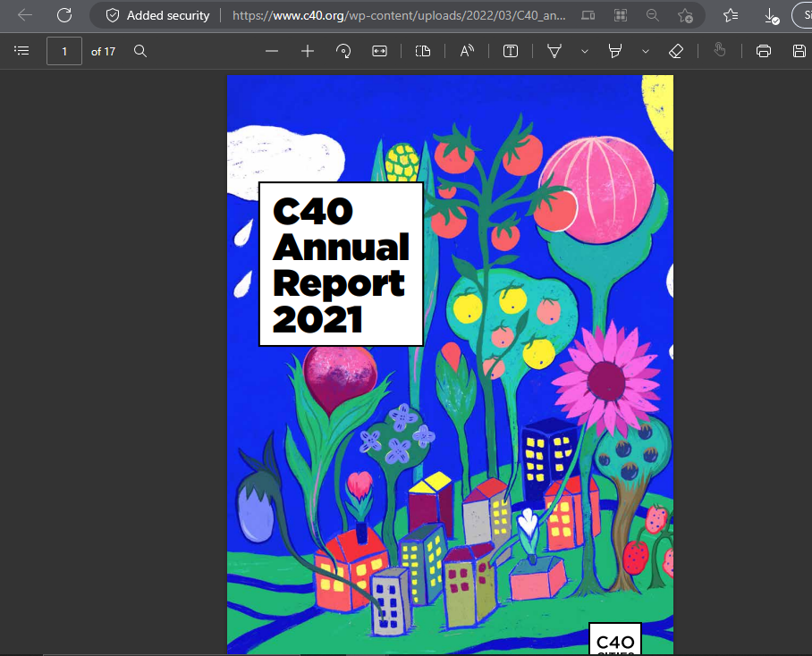The image size is (812, 656).
Task: Click the "C40 Annual Report 2021" title
Action: [x=341, y=265]
